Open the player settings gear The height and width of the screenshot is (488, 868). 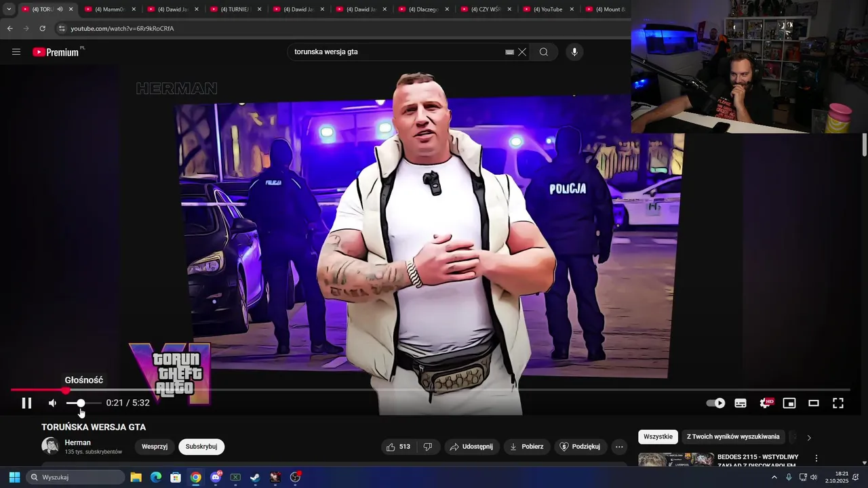click(x=766, y=403)
